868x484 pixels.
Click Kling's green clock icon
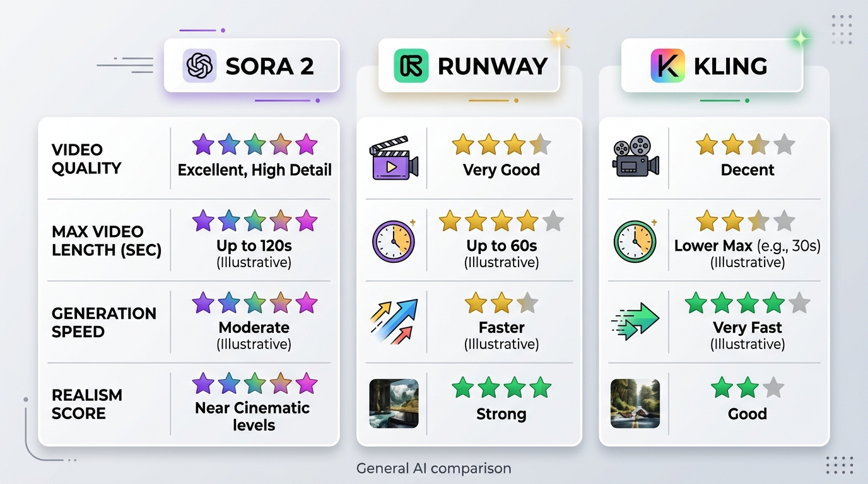(635, 241)
